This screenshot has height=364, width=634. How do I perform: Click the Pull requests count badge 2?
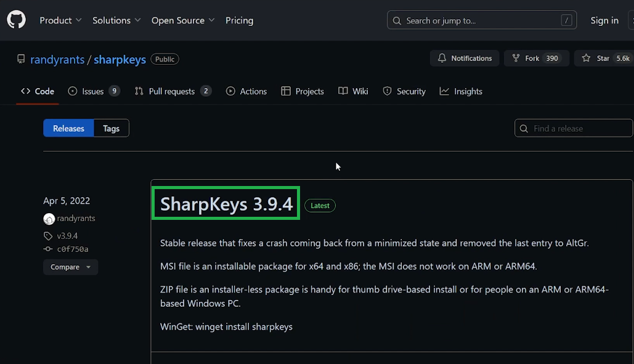point(206,91)
